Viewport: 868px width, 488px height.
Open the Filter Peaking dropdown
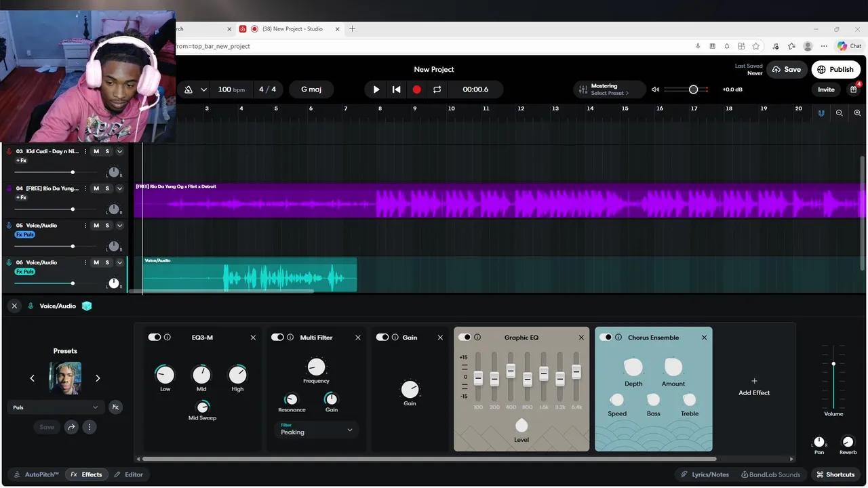tap(317, 429)
